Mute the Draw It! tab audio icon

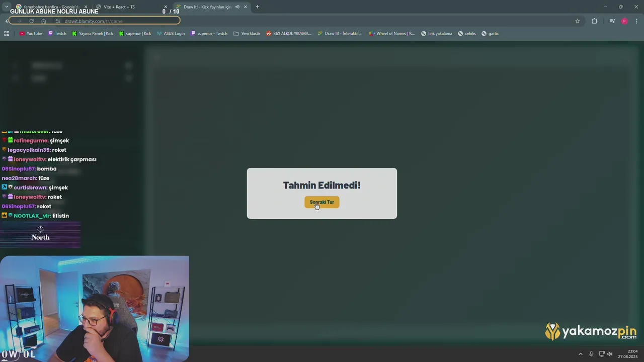pos(237,7)
